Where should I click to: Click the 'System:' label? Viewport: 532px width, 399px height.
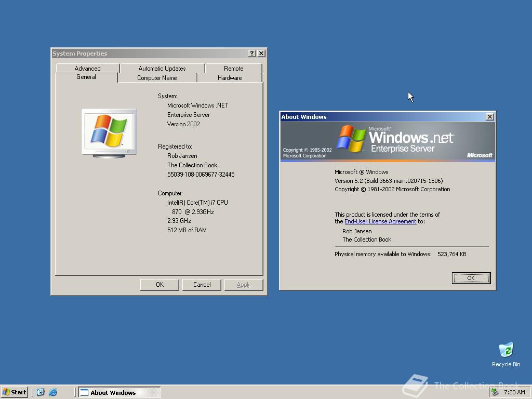pyautogui.click(x=167, y=96)
